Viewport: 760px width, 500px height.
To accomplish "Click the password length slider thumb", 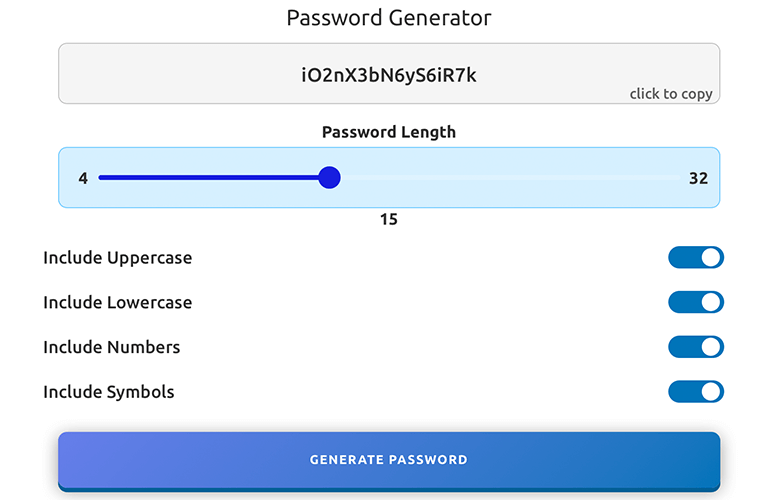I will tap(329, 178).
